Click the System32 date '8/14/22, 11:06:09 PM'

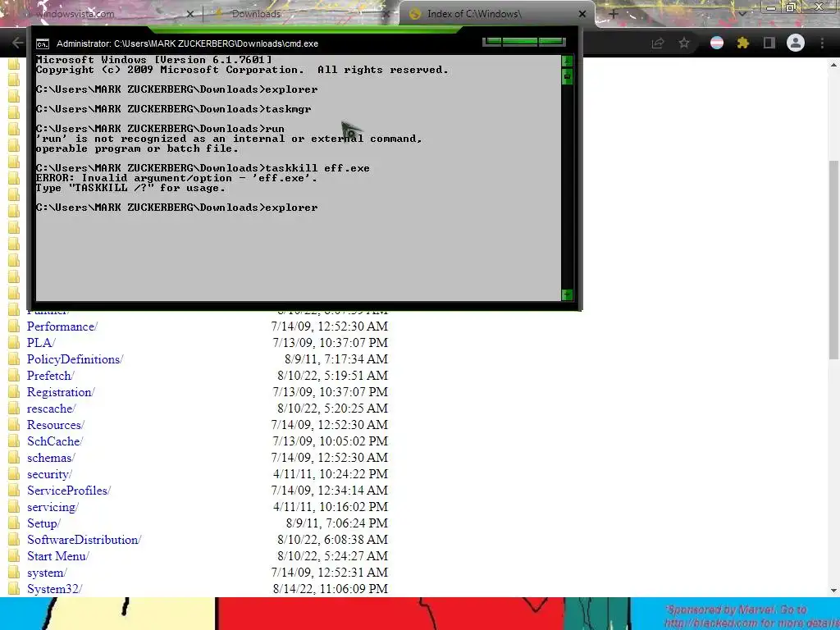click(331, 589)
